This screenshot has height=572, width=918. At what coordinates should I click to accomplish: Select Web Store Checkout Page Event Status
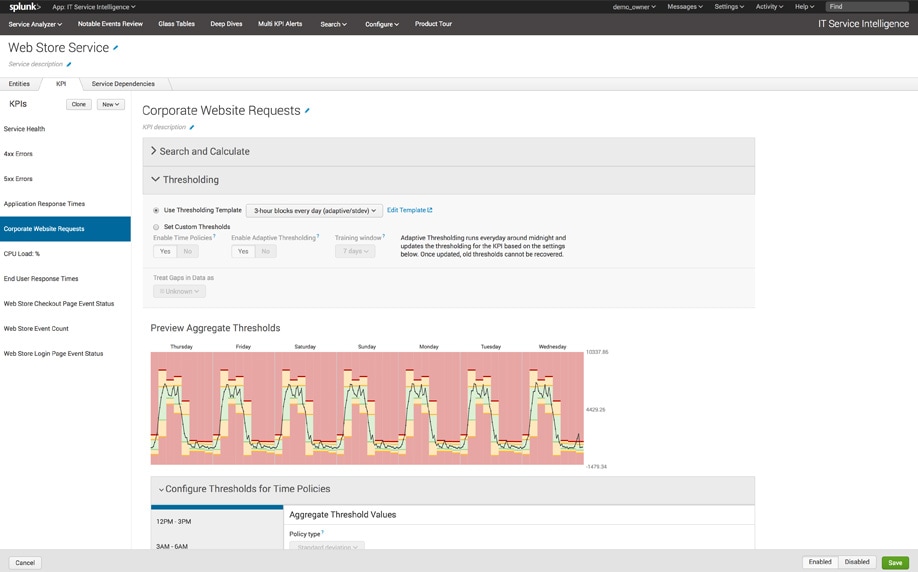point(65,304)
